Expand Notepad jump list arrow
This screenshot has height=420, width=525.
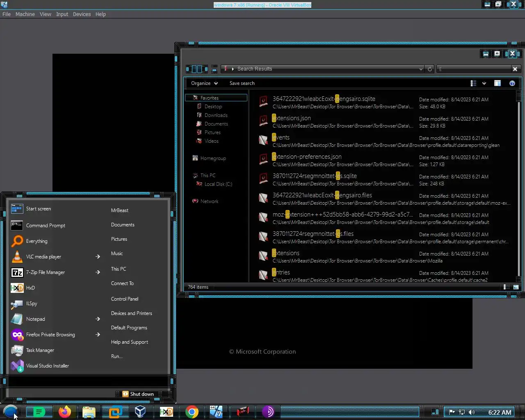(98, 319)
